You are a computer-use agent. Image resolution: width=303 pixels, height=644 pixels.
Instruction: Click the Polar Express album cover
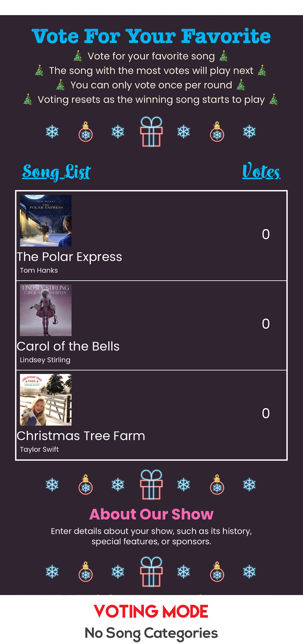click(x=46, y=221)
